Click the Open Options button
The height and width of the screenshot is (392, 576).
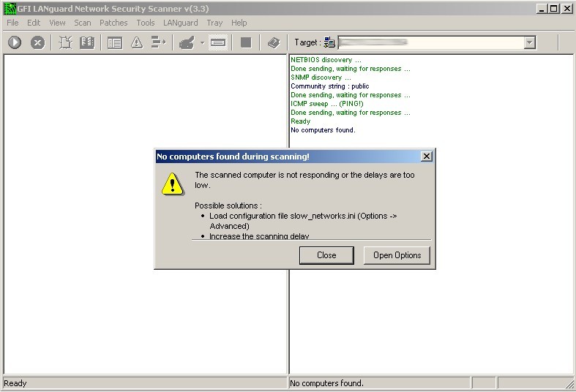click(397, 255)
